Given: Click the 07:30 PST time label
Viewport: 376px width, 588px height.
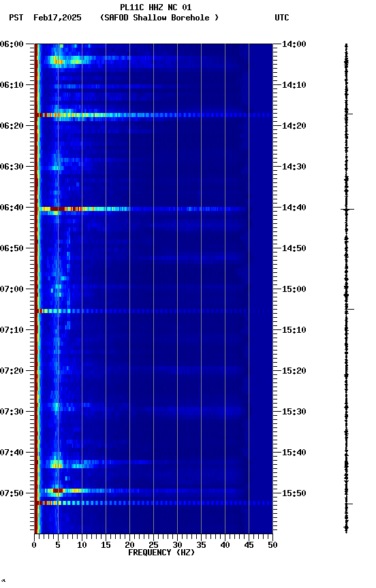Looking at the screenshot, I should [12, 412].
